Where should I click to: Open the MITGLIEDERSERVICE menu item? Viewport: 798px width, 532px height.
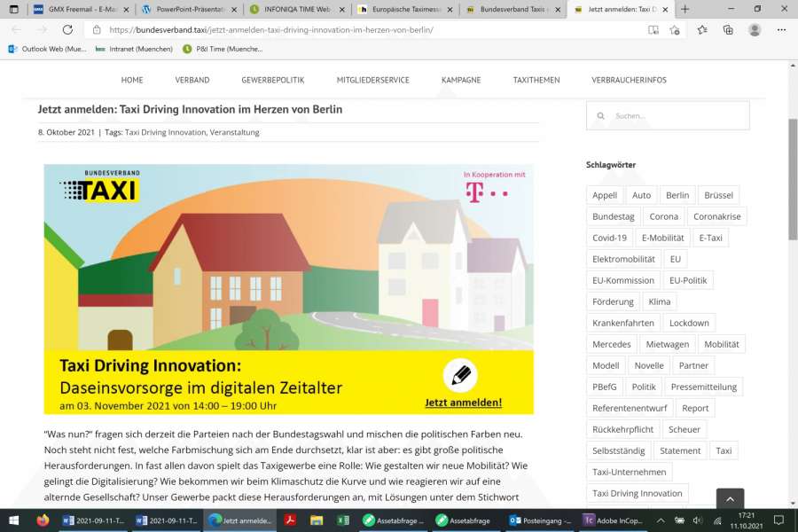373,80
